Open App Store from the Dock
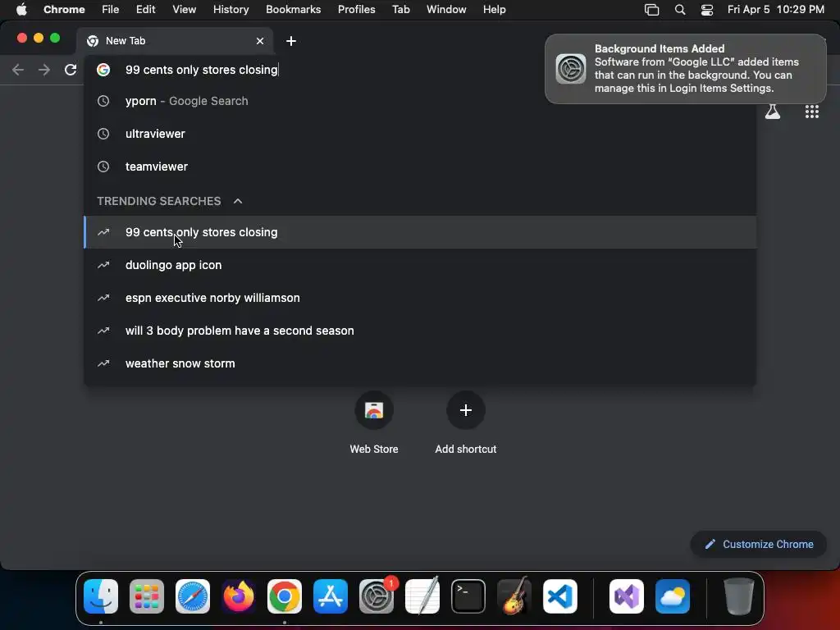The width and height of the screenshot is (840, 630). coord(331,596)
